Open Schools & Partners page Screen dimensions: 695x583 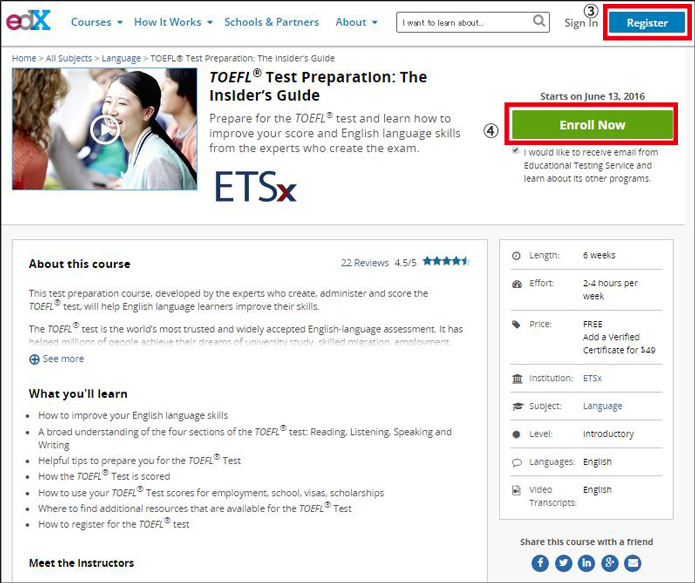[271, 22]
